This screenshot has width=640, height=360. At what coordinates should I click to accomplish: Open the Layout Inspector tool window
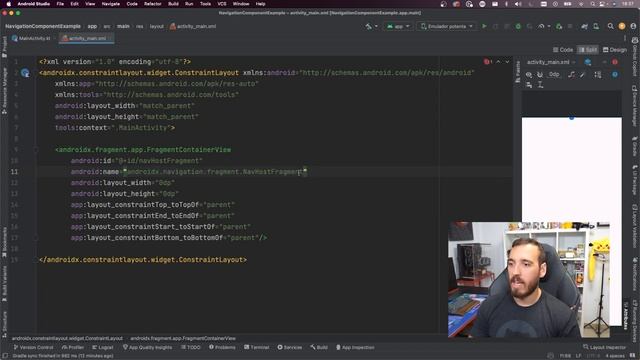604,347
